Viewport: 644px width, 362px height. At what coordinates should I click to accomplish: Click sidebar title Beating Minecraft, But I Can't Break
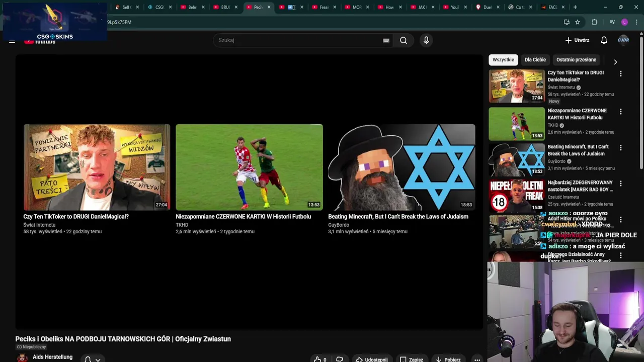click(x=578, y=150)
